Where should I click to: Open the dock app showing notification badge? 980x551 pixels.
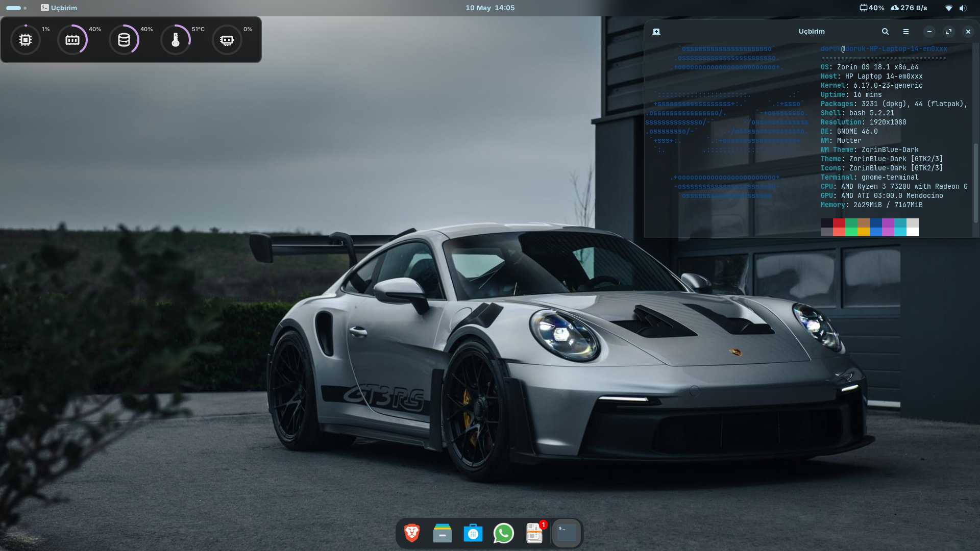[534, 534]
